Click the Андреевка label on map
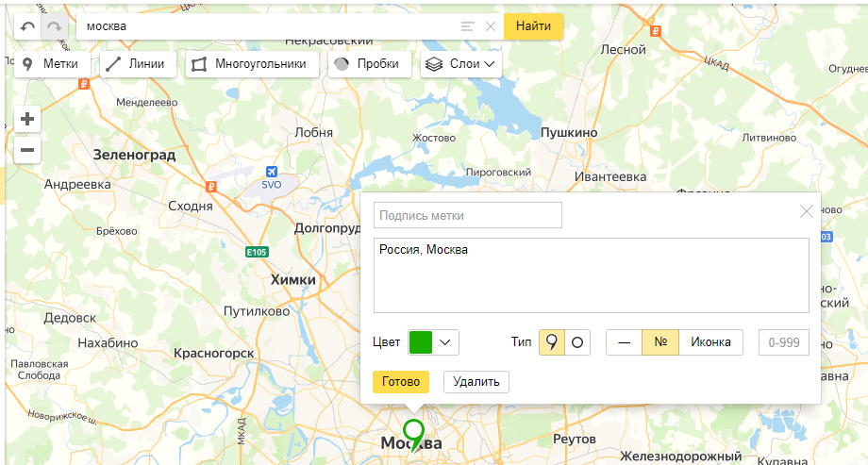 (77, 184)
